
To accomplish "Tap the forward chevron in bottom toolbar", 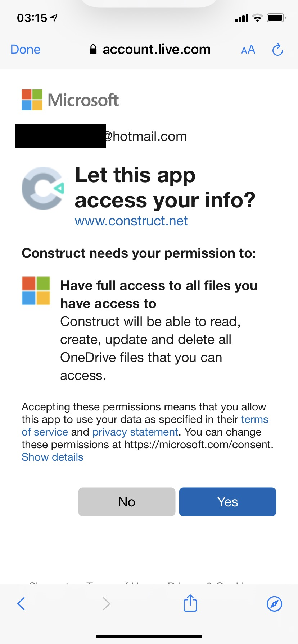I will pos(106,603).
